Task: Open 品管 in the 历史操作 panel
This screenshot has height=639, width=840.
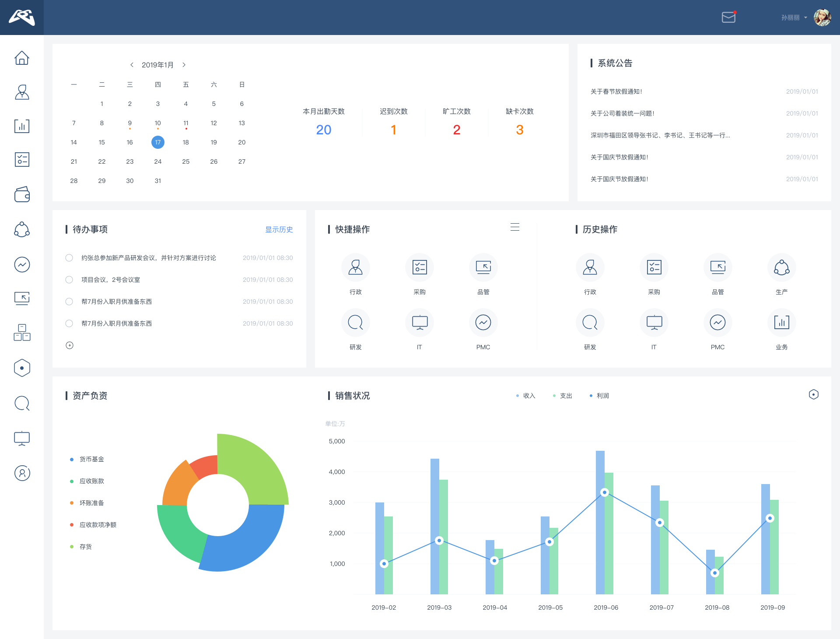Action: coord(718,274)
